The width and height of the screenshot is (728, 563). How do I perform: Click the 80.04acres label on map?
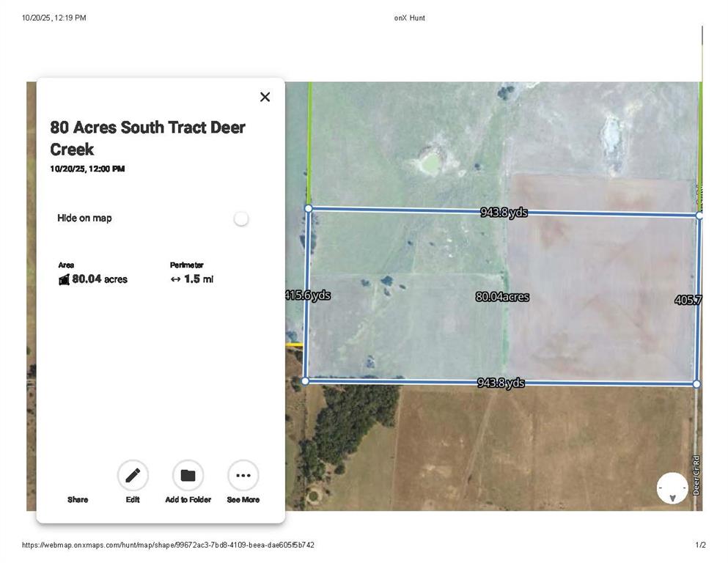(x=502, y=297)
